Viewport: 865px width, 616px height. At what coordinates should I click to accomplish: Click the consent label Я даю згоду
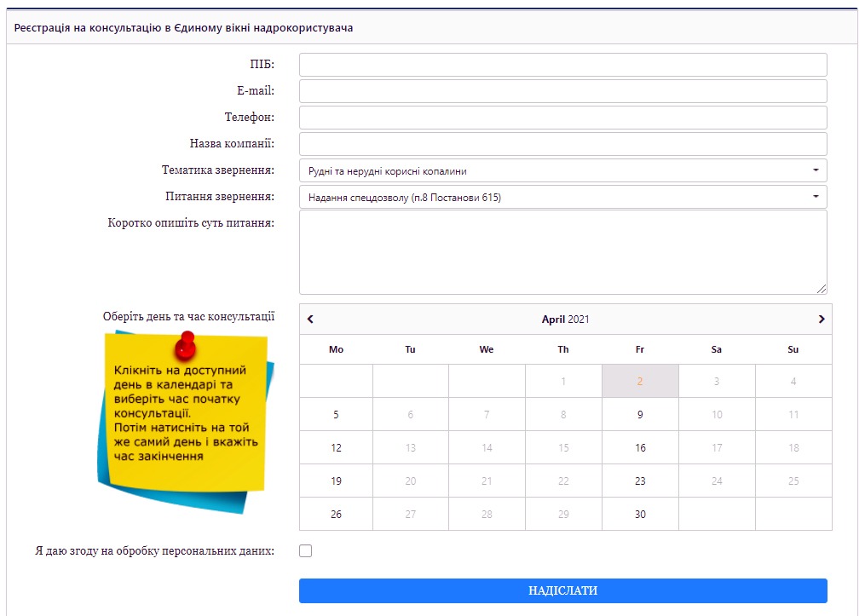point(154,551)
